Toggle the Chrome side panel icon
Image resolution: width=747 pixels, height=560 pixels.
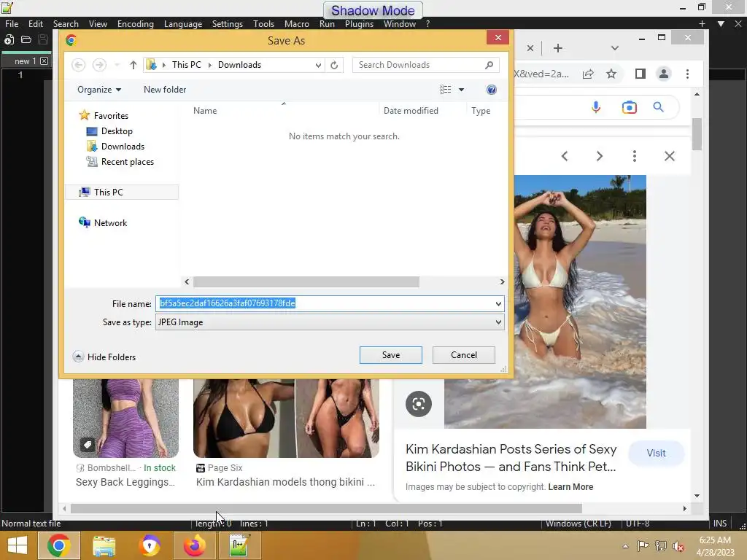640,74
